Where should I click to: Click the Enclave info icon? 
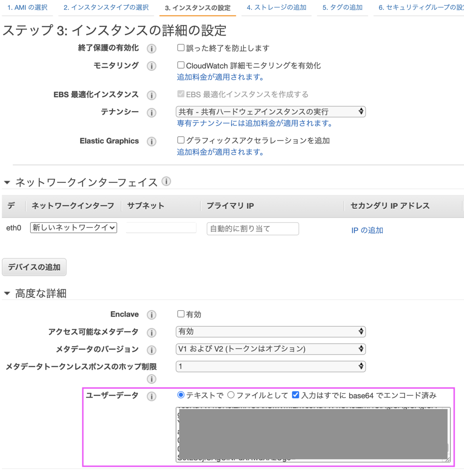151,315
